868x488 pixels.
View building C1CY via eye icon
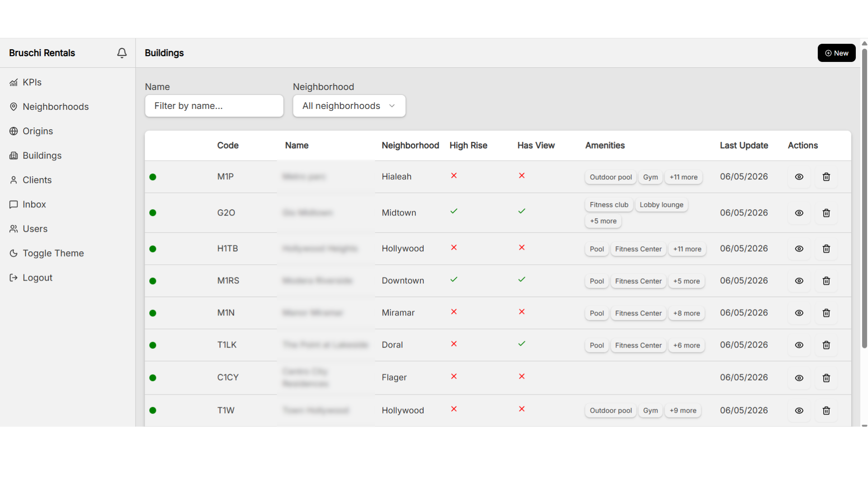tap(799, 378)
